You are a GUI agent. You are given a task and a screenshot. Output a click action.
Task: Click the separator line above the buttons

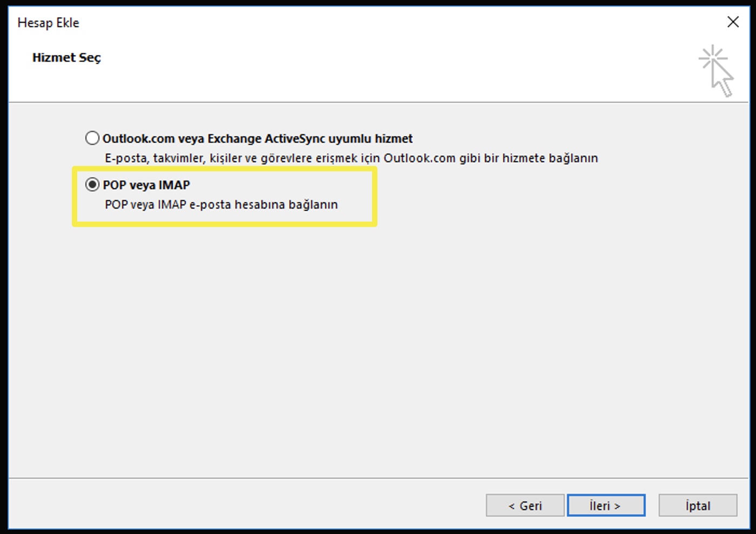coord(378,478)
